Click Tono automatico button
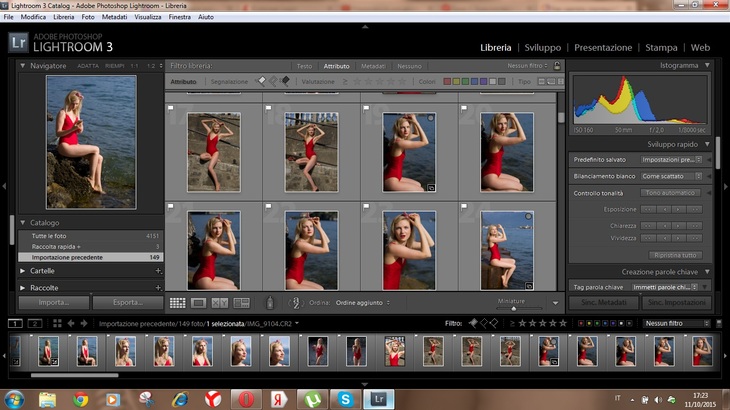This screenshot has height=410, width=730. [x=670, y=193]
